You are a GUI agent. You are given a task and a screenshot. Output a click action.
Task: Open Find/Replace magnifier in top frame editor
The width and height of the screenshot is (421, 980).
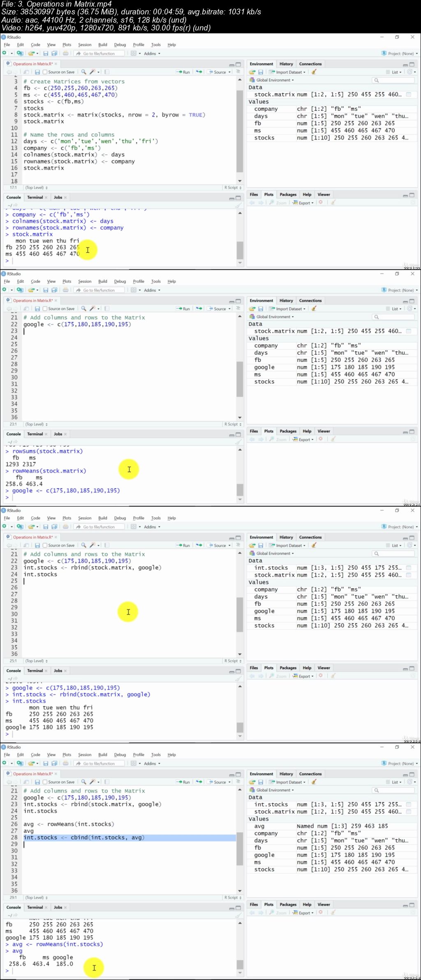click(x=83, y=72)
